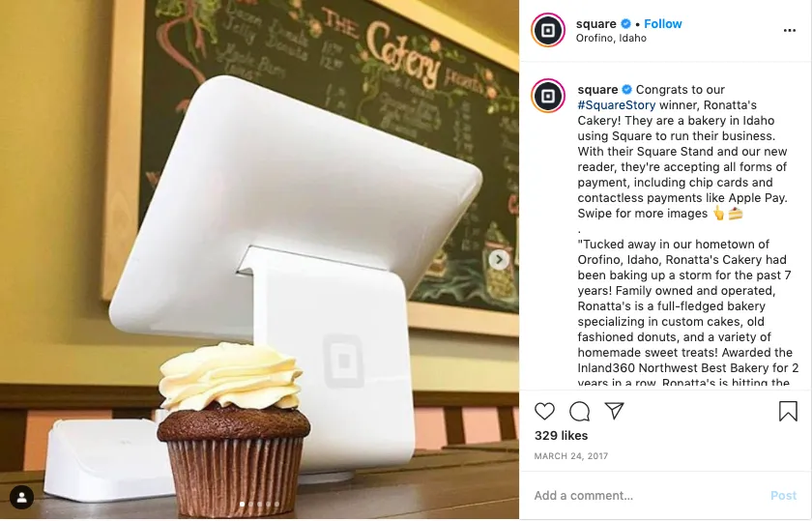Open comments via speech bubble icon
812x521 pixels.
click(x=579, y=411)
